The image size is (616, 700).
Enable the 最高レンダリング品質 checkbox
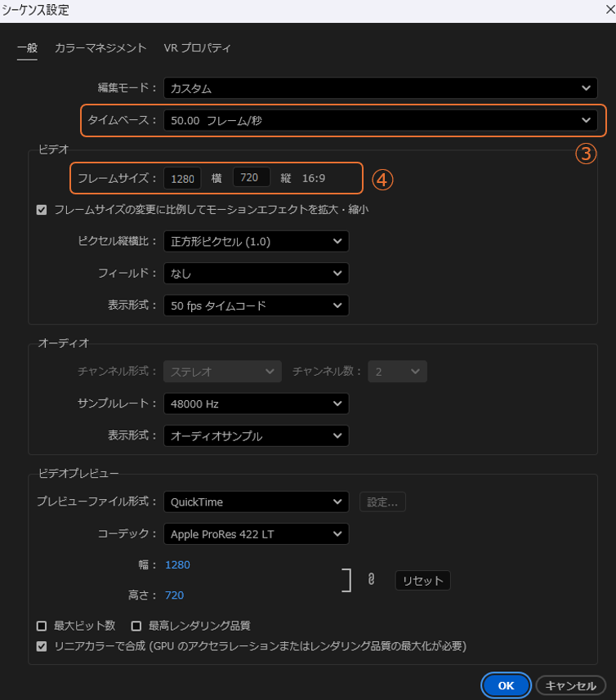(x=136, y=626)
